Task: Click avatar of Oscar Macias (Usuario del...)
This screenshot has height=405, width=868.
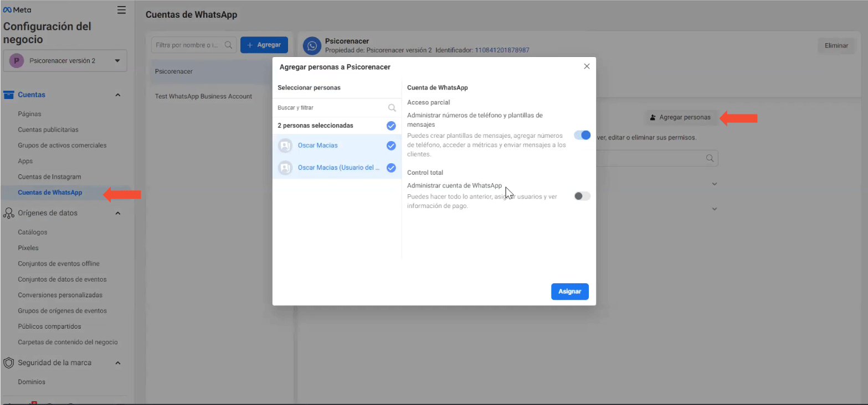Action: (x=285, y=168)
